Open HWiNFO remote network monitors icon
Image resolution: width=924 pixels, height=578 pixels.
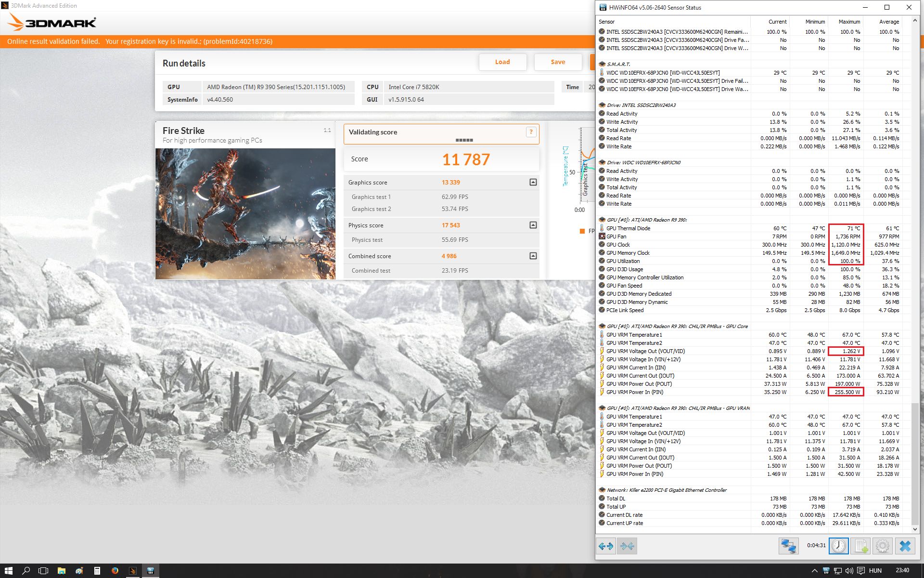pos(788,546)
